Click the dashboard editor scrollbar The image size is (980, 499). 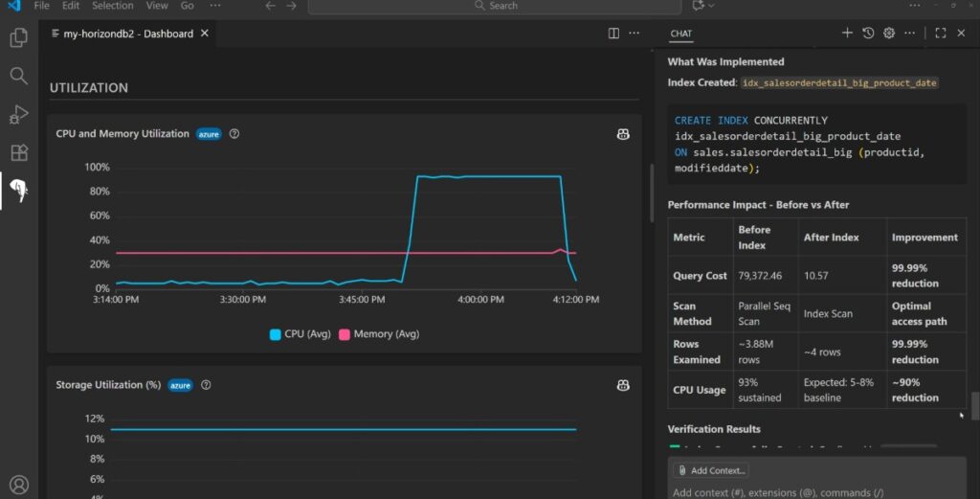(x=651, y=193)
